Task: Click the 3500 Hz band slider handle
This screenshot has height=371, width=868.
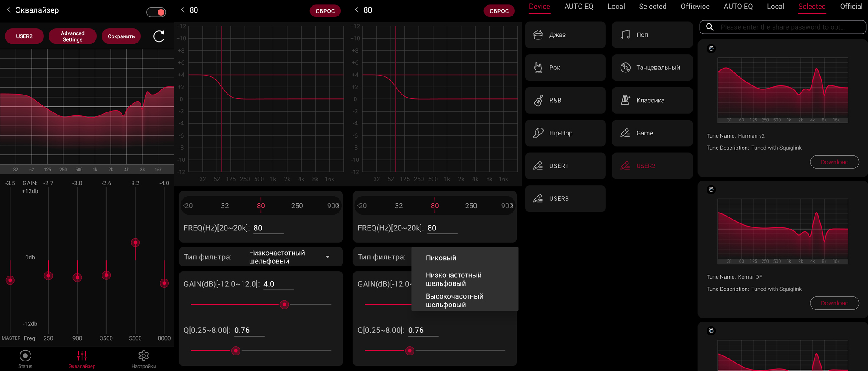Action: [106, 275]
